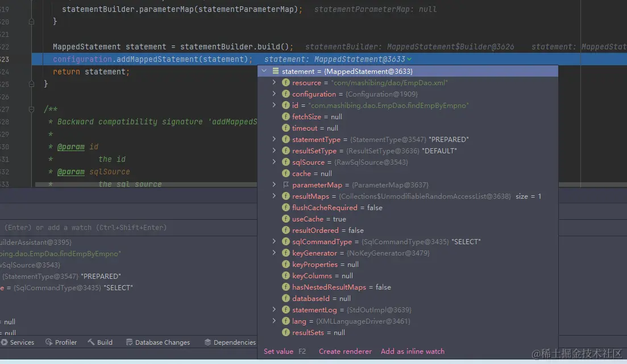The image size is (627, 364).
Task: Open the Profiler tool window tab
Action: pos(61,342)
